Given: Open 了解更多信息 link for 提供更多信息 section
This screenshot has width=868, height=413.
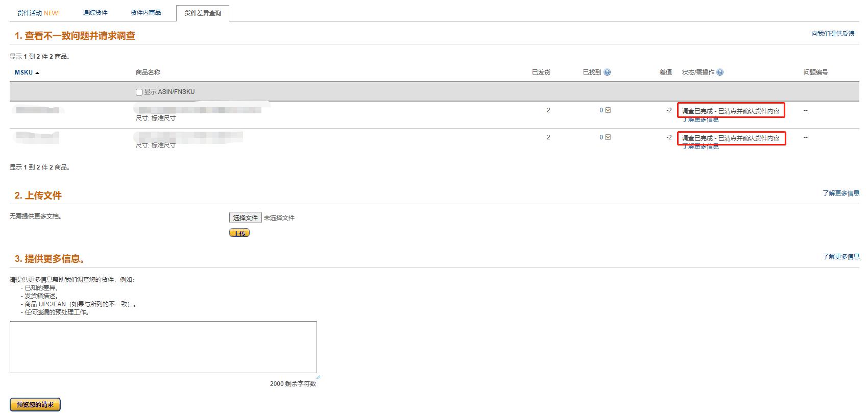Looking at the screenshot, I should [x=840, y=257].
